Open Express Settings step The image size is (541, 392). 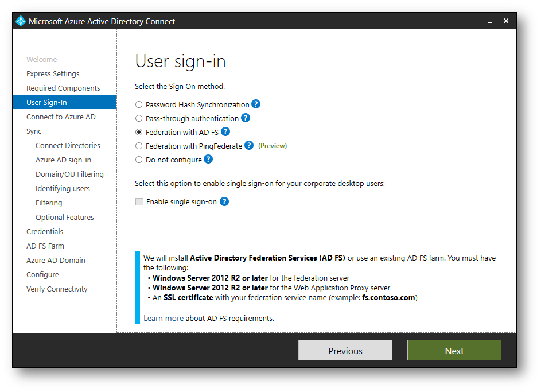[x=53, y=74]
